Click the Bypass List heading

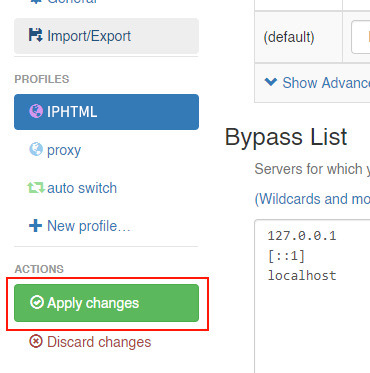click(x=286, y=137)
